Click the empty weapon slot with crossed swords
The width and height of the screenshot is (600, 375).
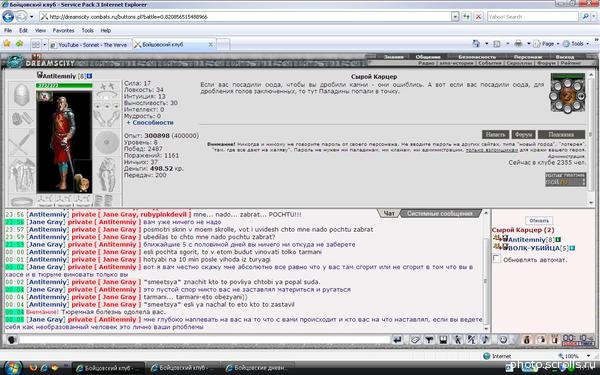point(21,143)
